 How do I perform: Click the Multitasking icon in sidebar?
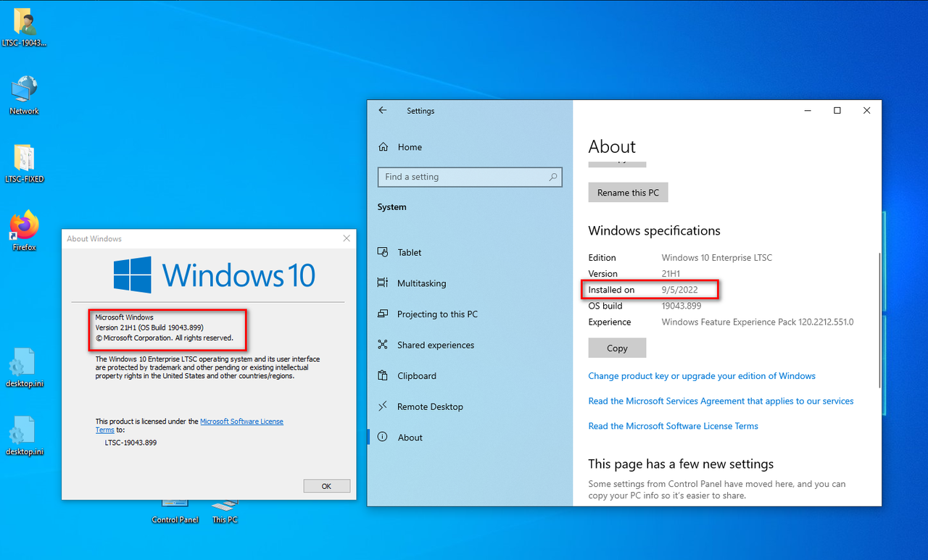[384, 283]
